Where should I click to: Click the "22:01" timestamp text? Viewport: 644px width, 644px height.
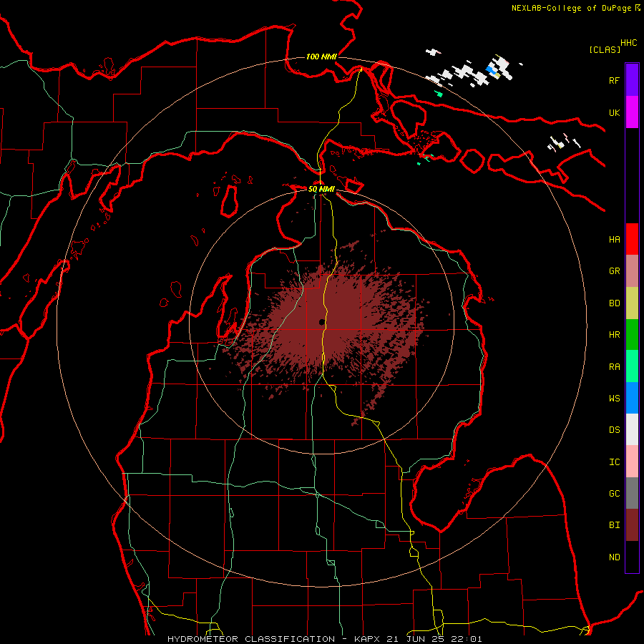465,639
